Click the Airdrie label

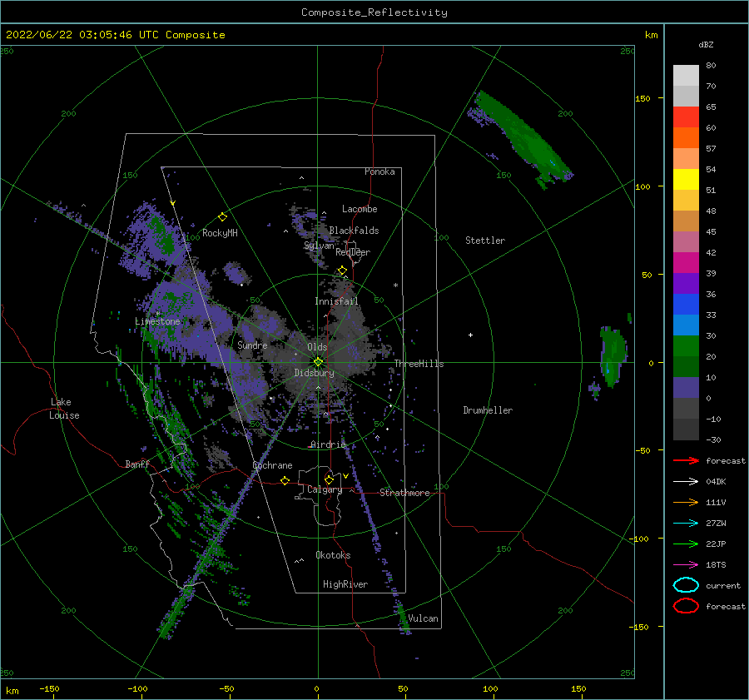coord(328,444)
